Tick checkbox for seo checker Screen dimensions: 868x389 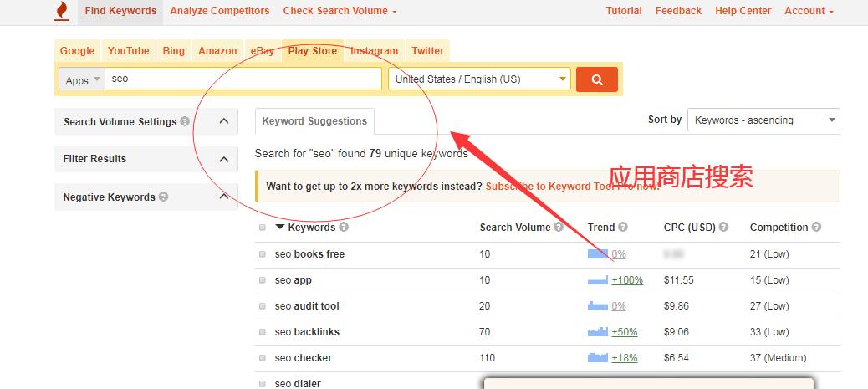pyautogui.click(x=263, y=358)
